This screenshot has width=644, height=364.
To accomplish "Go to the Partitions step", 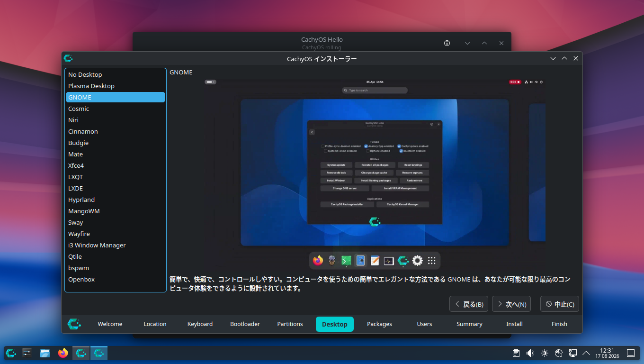I will (x=290, y=324).
